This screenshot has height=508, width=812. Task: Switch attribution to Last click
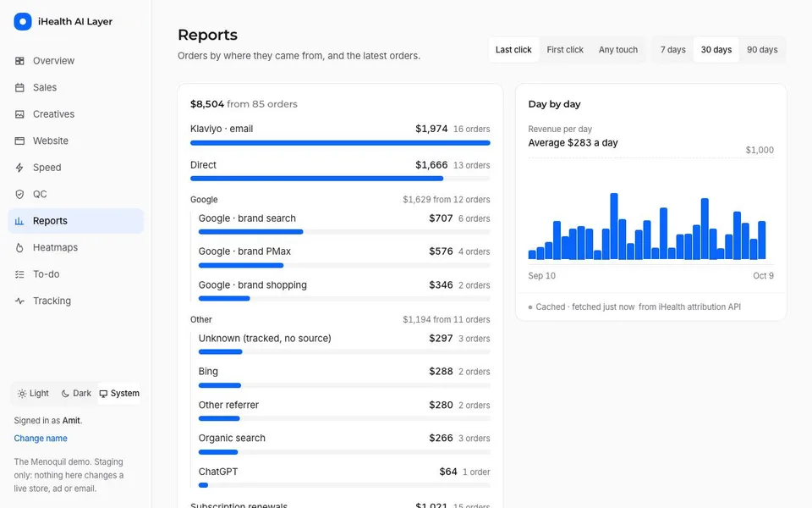coord(513,50)
